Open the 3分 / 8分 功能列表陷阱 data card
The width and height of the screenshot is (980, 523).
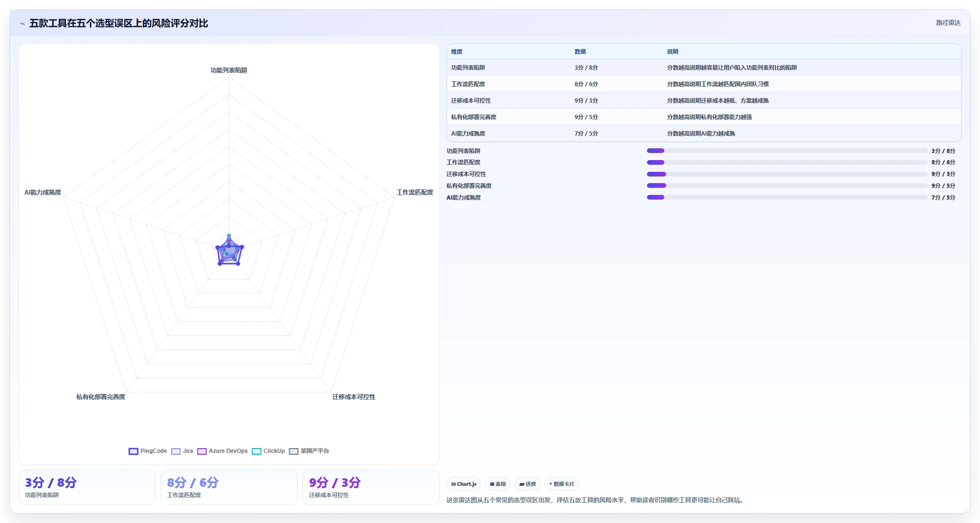87,487
